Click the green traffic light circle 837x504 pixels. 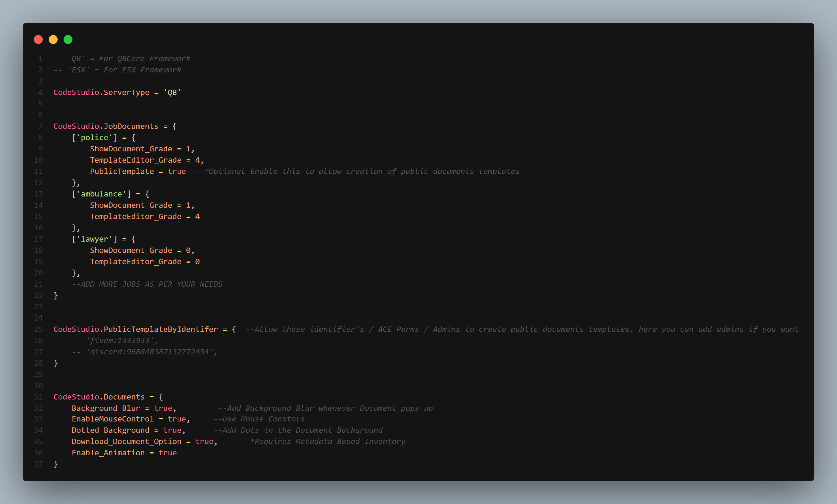68,39
